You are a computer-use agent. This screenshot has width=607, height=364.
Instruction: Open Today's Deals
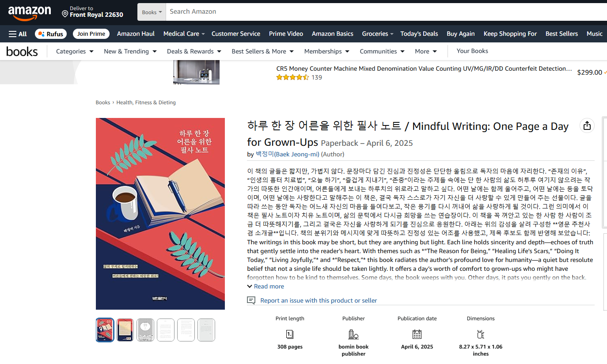[x=419, y=34]
